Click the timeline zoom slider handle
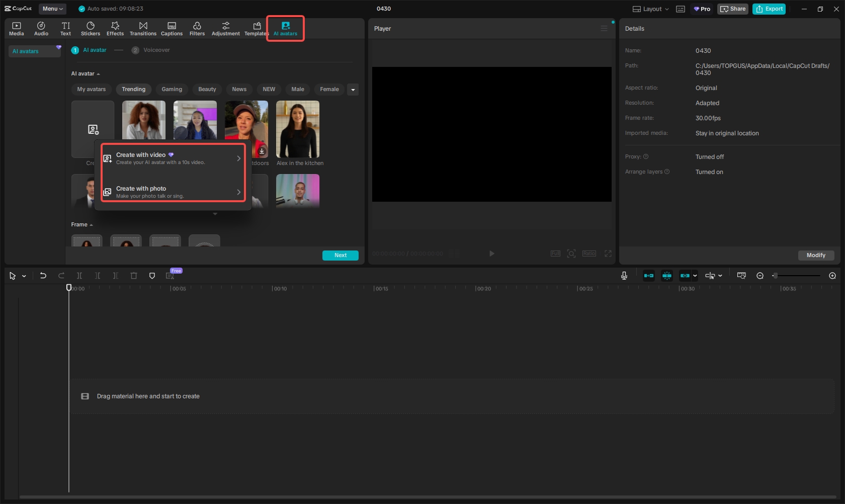Image resolution: width=845 pixels, height=504 pixels. pos(775,276)
